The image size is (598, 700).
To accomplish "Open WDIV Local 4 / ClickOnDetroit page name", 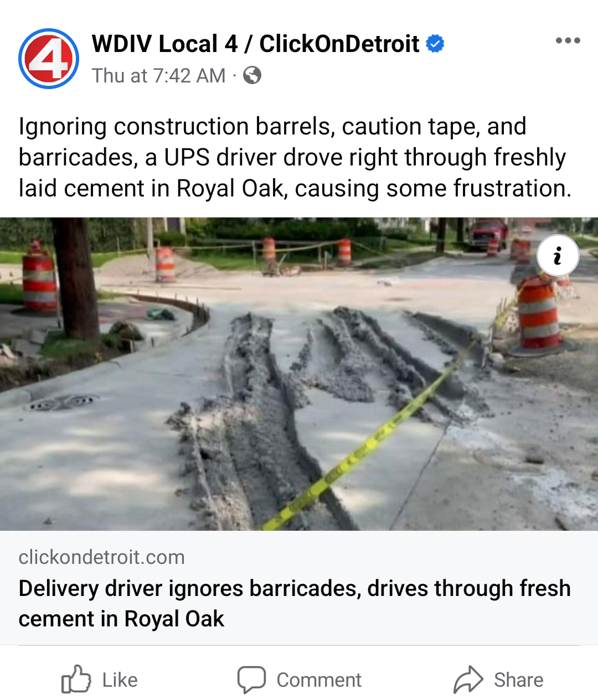I will point(255,44).
